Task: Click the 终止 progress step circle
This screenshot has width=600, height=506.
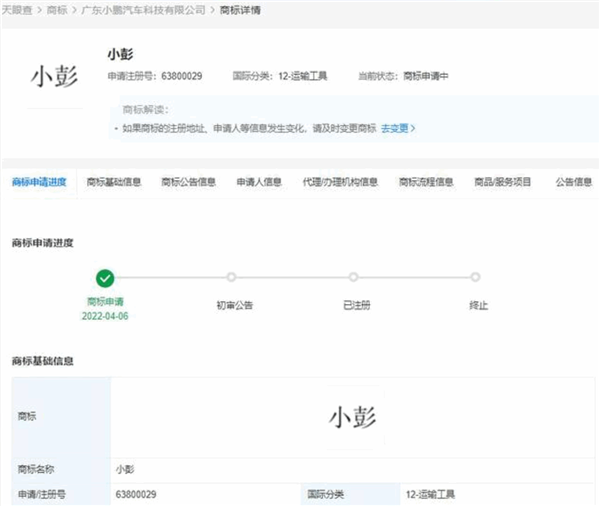Action: (x=475, y=277)
